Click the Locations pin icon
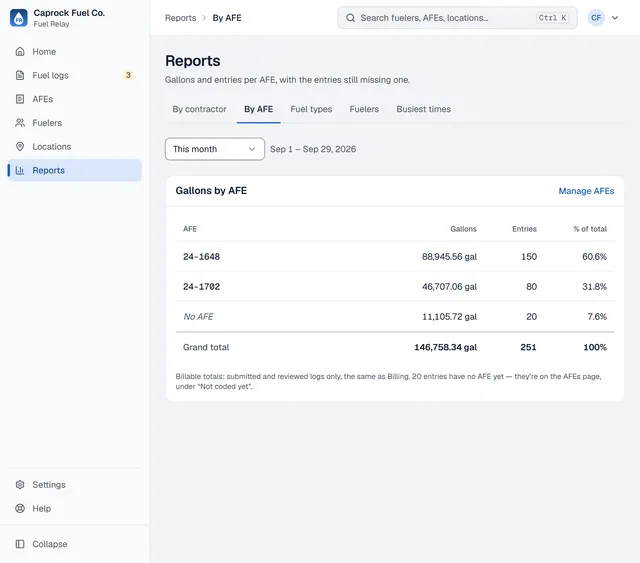This screenshot has width=640, height=563. [20, 146]
